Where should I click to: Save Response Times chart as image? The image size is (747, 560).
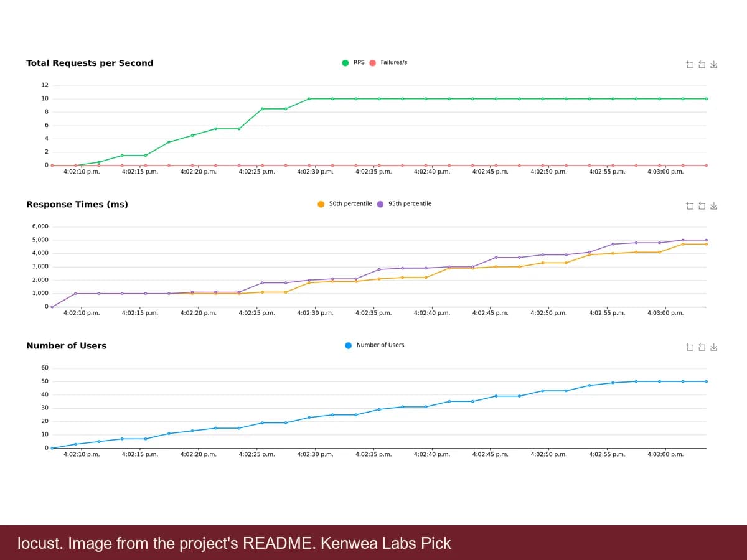tap(714, 205)
